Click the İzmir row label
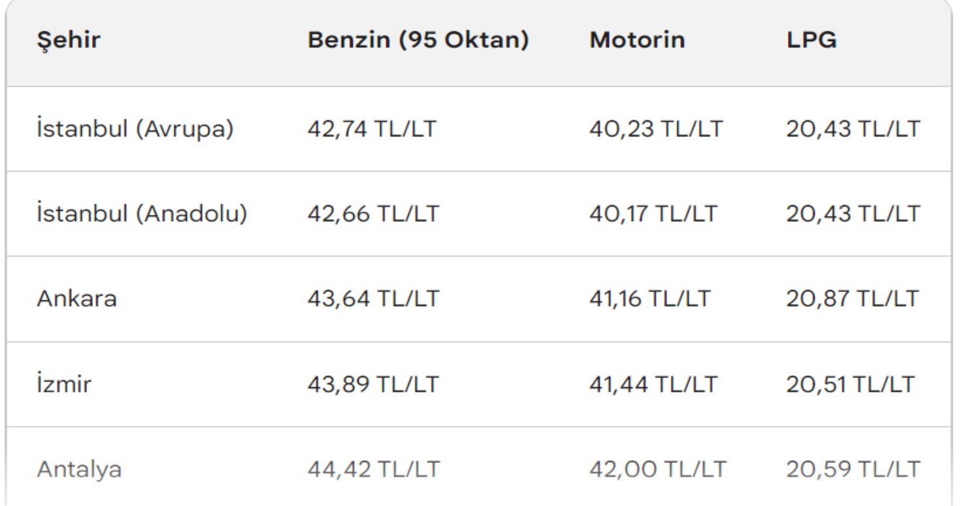Image resolution: width=980 pixels, height=506 pixels. (64, 385)
